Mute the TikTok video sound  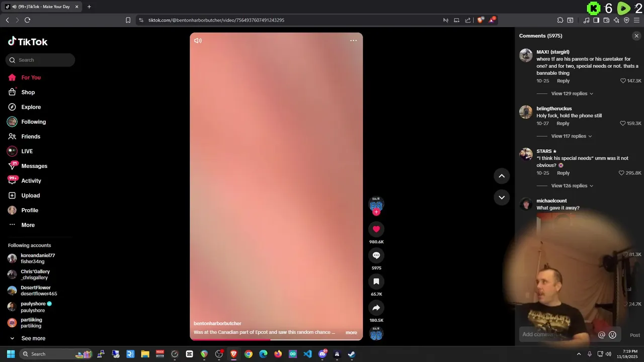198,41
